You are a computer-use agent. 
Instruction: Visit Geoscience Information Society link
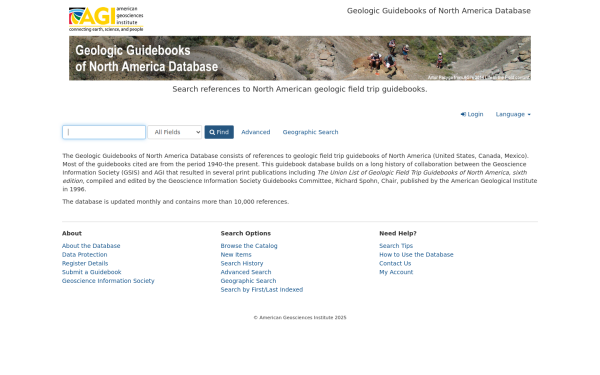click(108, 281)
